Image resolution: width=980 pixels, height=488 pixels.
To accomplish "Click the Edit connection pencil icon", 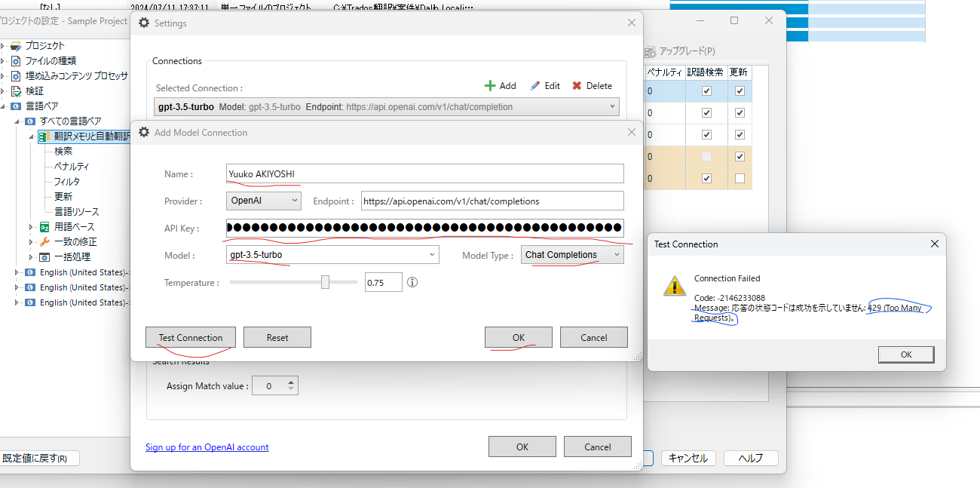I will pos(537,85).
